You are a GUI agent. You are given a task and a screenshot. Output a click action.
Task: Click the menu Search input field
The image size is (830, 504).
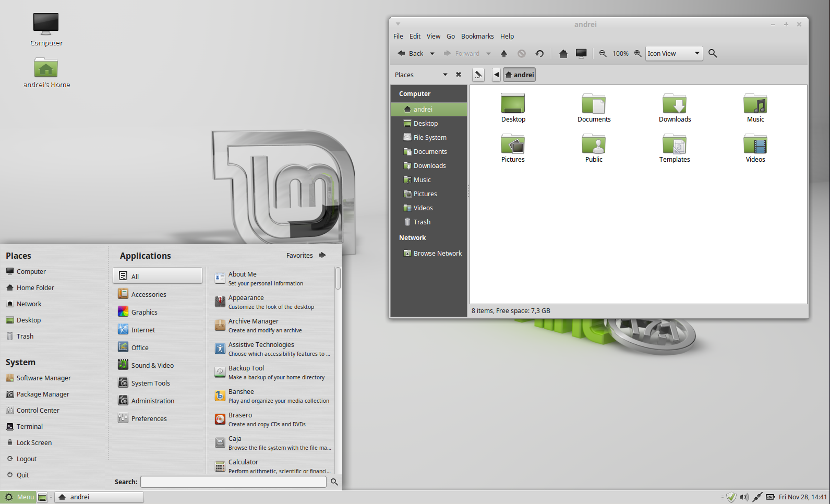pyautogui.click(x=233, y=482)
